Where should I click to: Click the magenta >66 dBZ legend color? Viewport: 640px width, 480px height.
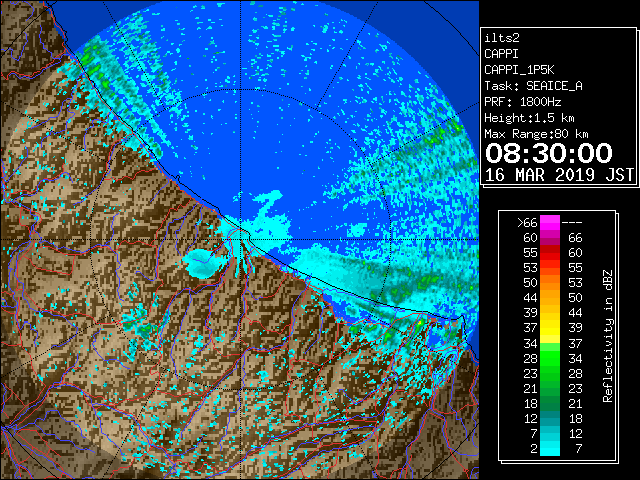pos(550,222)
